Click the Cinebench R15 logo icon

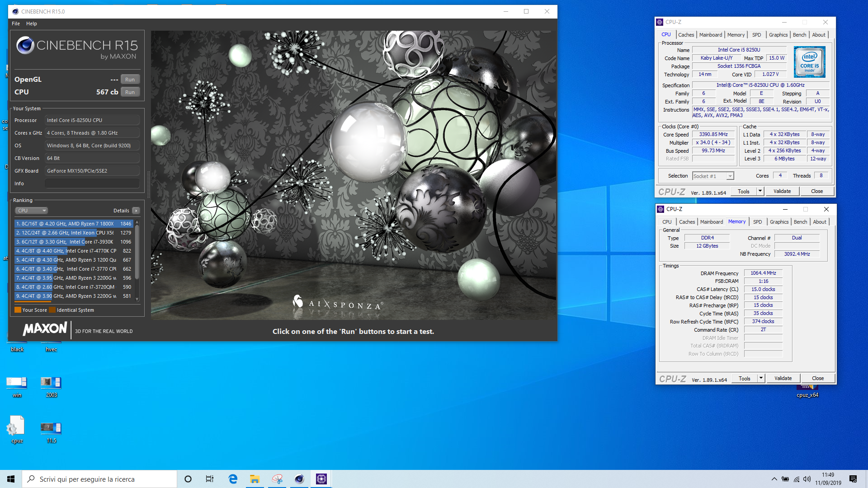25,45
